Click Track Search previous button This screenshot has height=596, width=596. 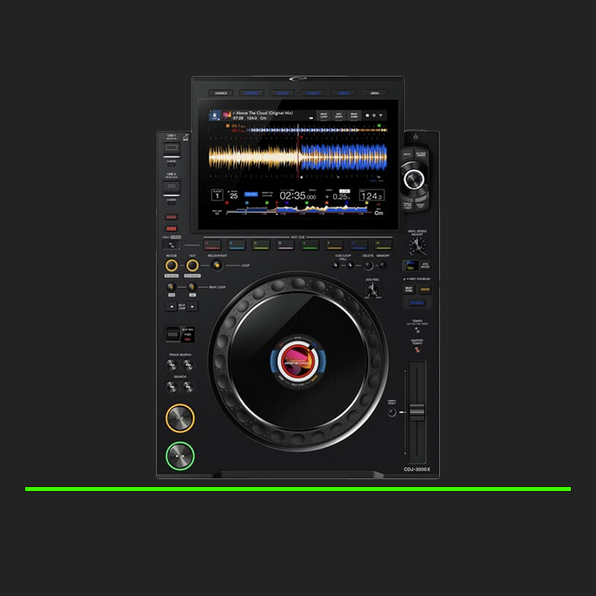172,365
